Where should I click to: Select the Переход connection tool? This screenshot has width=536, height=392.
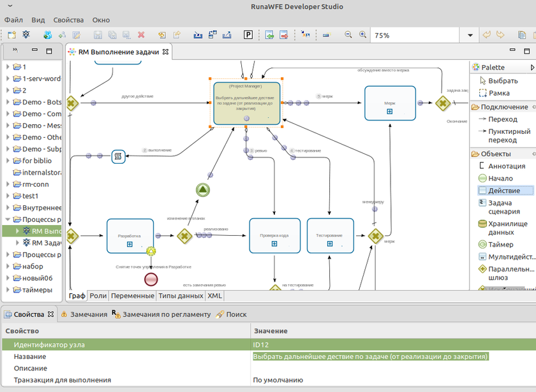(x=502, y=119)
